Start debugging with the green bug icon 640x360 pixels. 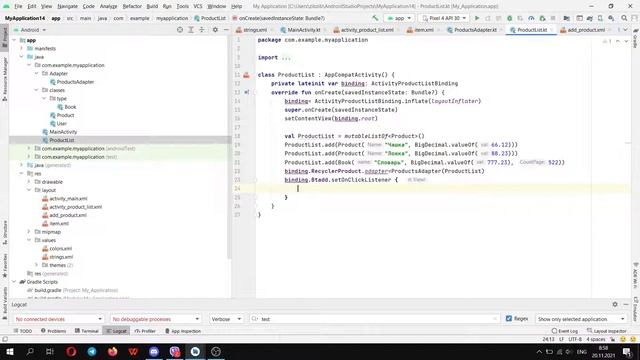tap(509, 18)
